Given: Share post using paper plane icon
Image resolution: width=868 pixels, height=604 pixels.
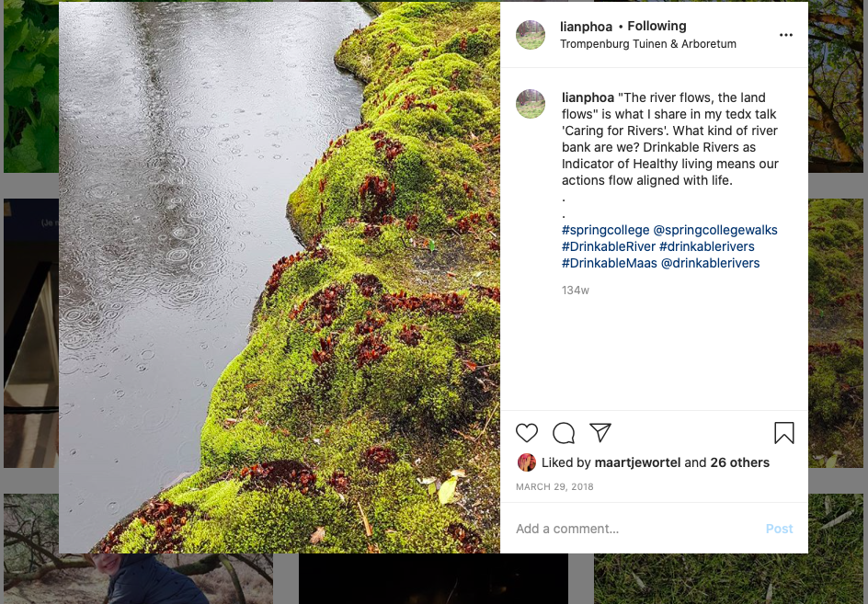Looking at the screenshot, I should (x=600, y=433).
